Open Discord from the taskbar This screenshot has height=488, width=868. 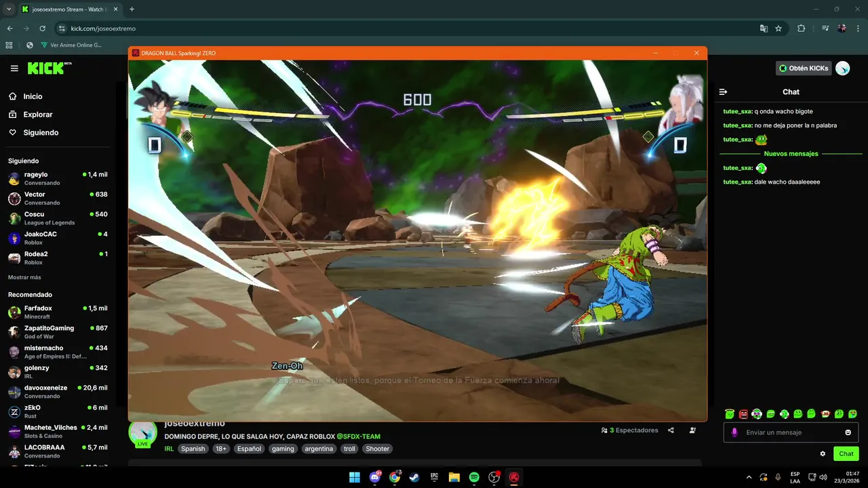coord(375,477)
